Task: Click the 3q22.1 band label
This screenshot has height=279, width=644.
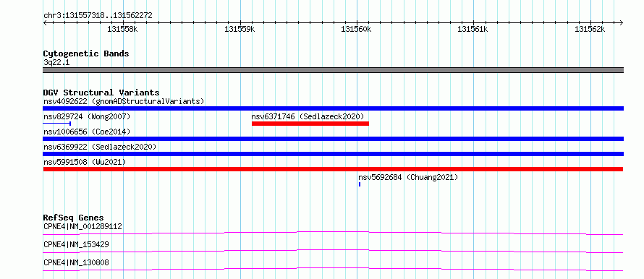Action: 56,63
